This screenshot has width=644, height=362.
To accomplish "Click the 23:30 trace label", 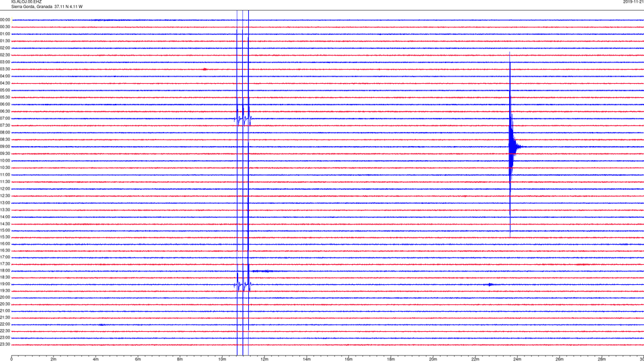I will tap(5, 345).
